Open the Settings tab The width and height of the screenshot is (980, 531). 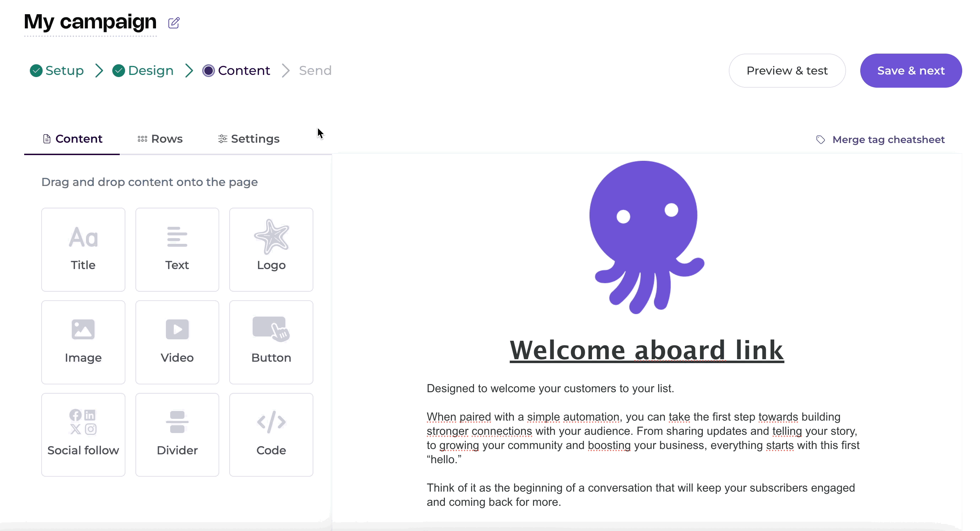coord(249,139)
